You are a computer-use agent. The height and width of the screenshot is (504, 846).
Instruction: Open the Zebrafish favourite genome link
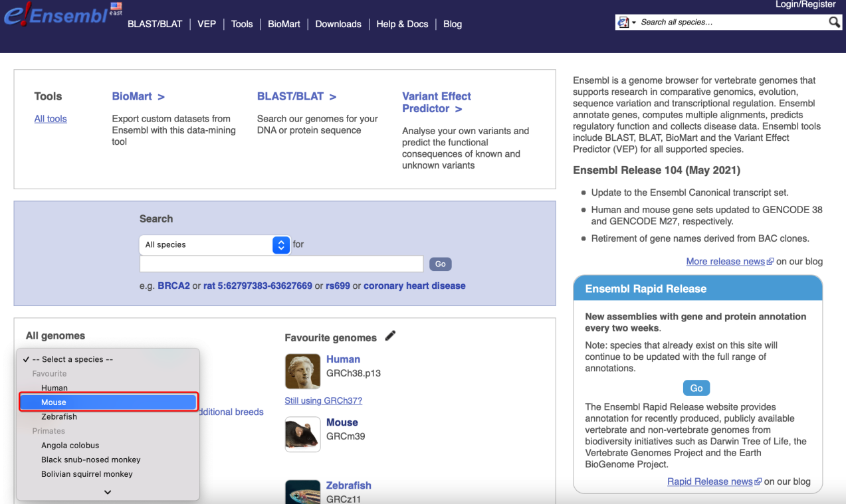[x=349, y=485]
